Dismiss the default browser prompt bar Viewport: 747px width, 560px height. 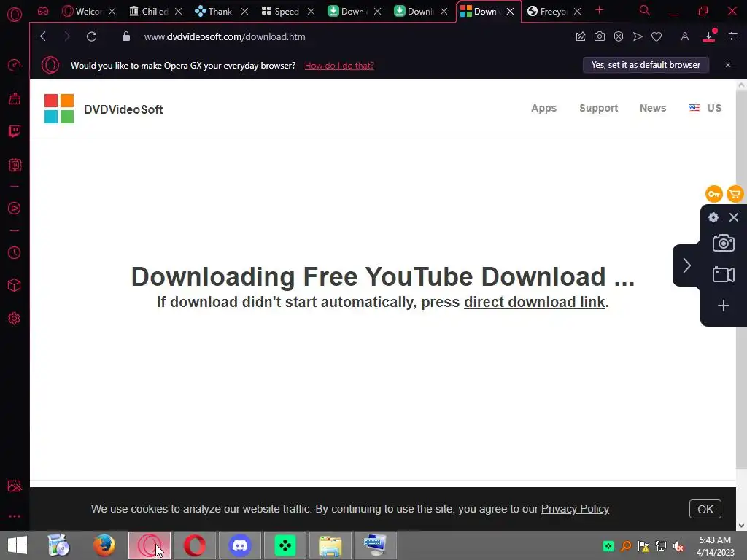tap(728, 65)
